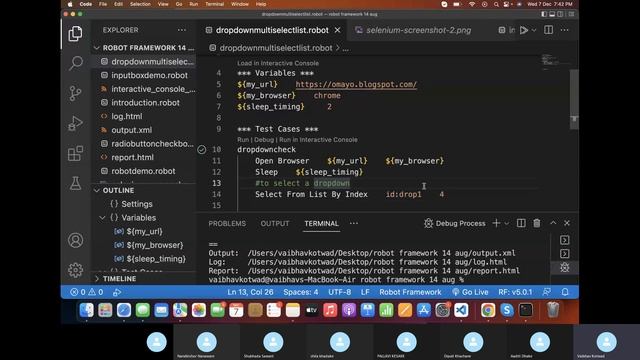Open the Testing flask view
Screen dimensions: 640x360
click(x=76, y=183)
